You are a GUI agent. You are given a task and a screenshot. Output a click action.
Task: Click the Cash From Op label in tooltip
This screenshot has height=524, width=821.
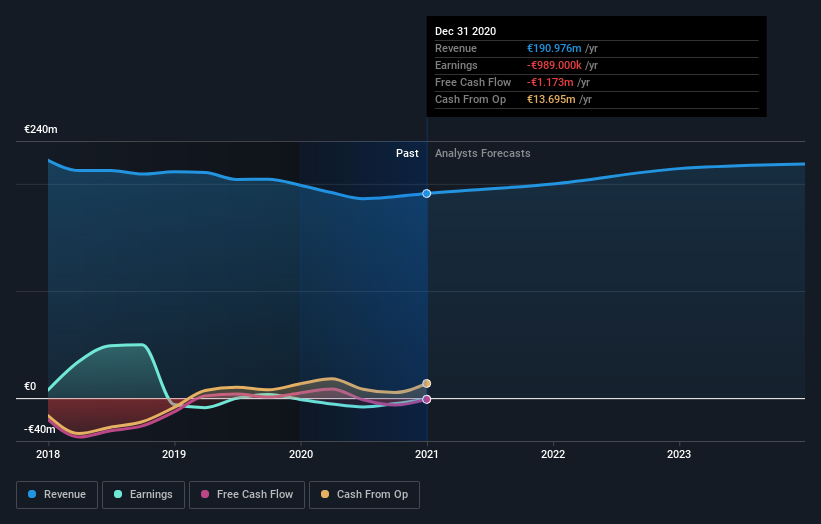pos(470,99)
